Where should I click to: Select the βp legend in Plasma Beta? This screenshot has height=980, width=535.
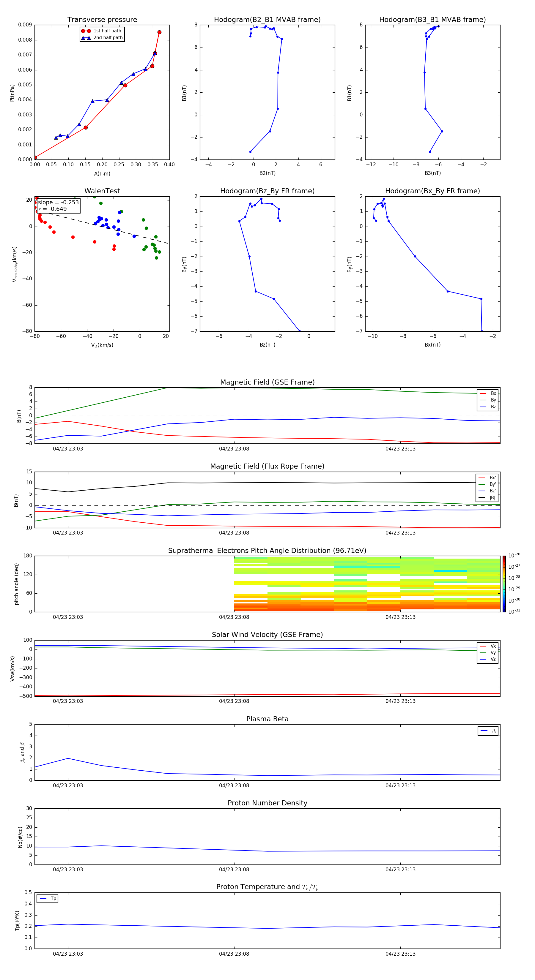pyautogui.click(x=488, y=731)
